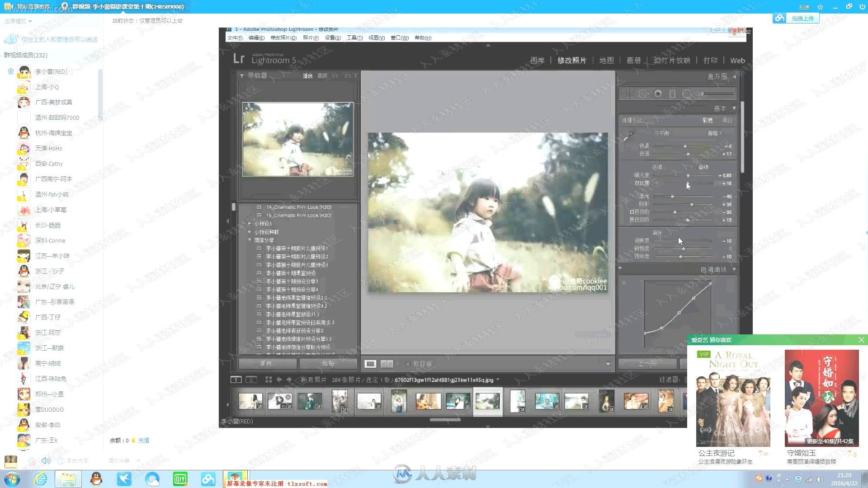Image resolution: width=868 pixels, height=488 pixels.
Task: Open Internet Explorer from taskbar
Action: [x=40, y=479]
